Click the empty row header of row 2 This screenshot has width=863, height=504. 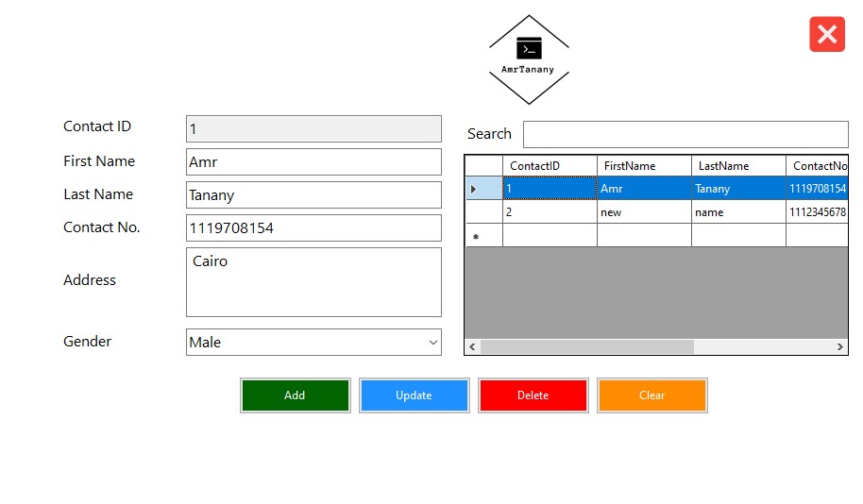pyautogui.click(x=483, y=211)
